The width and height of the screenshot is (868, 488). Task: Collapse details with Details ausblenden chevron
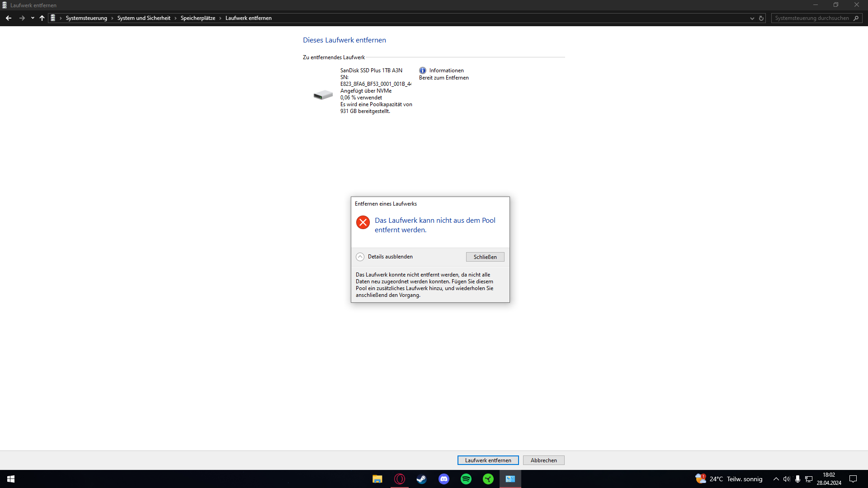pyautogui.click(x=360, y=257)
